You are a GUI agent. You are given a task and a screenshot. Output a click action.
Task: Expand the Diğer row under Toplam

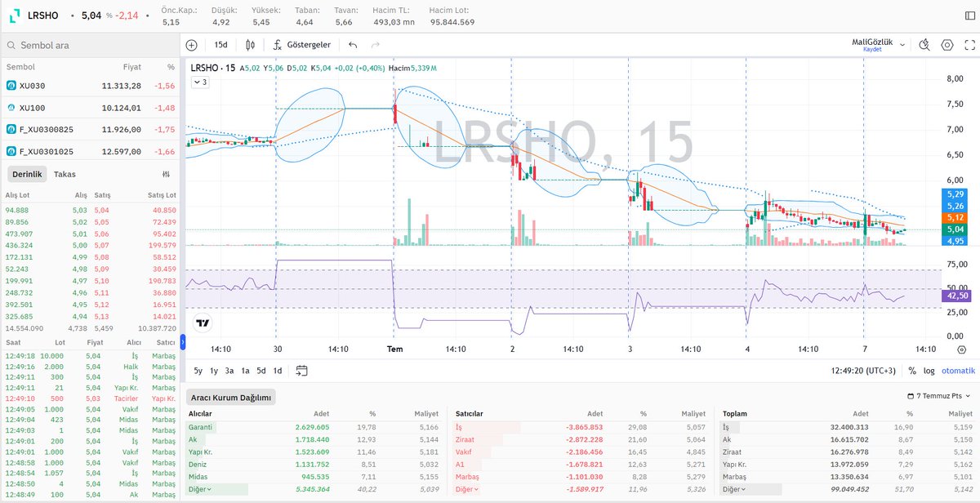pyautogui.click(x=733, y=489)
